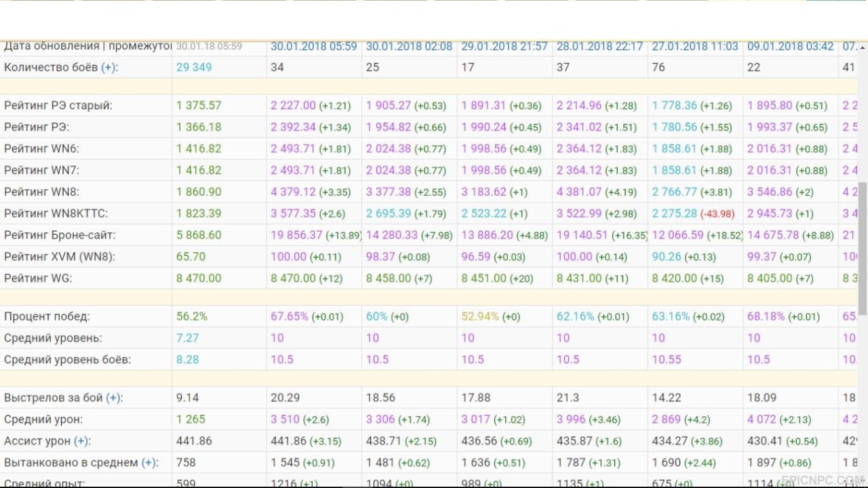Select the battles count 76 cell
This screenshot has height=488, width=868.
tap(695, 67)
